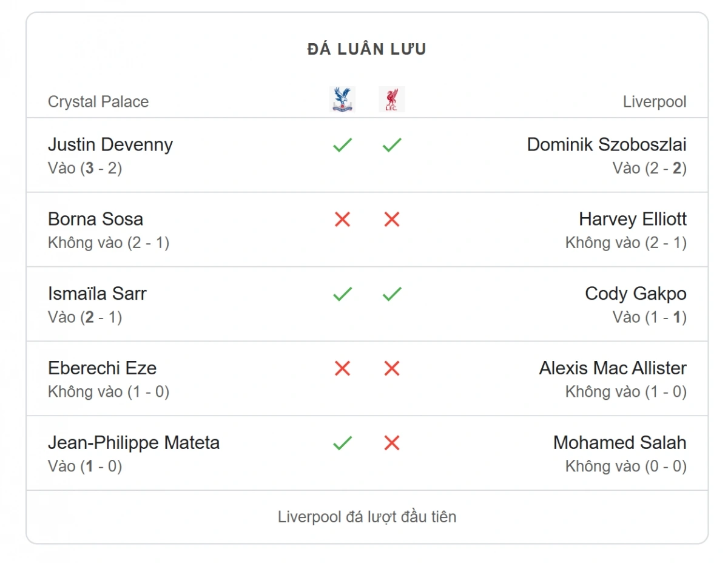Image resolution: width=728 pixels, height=563 pixels.
Task: Select player name Dominik Szoboszlai
Action: coord(607,144)
